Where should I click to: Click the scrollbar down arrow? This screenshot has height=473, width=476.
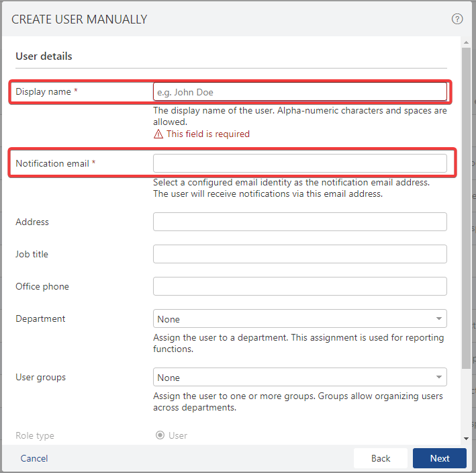tap(466, 439)
